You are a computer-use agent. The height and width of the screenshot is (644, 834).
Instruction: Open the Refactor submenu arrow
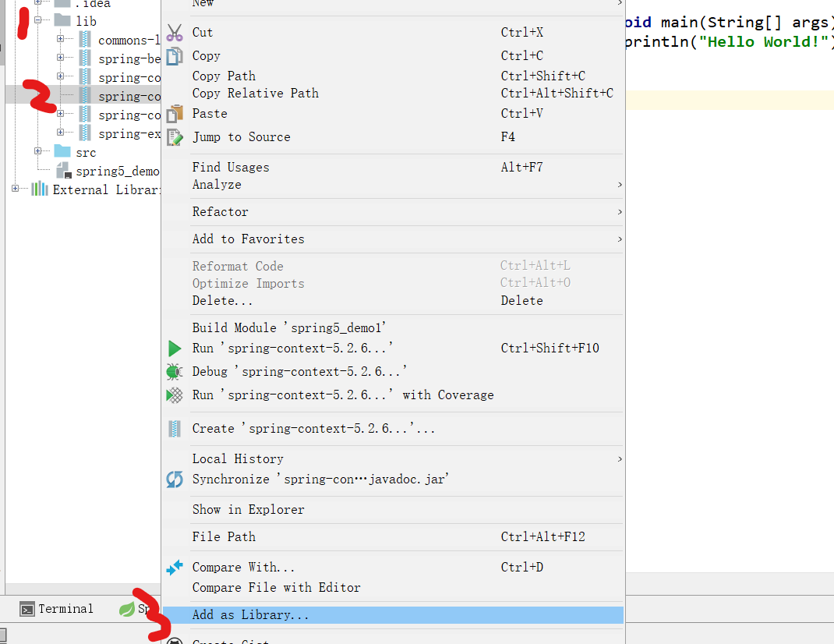[620, 212]
